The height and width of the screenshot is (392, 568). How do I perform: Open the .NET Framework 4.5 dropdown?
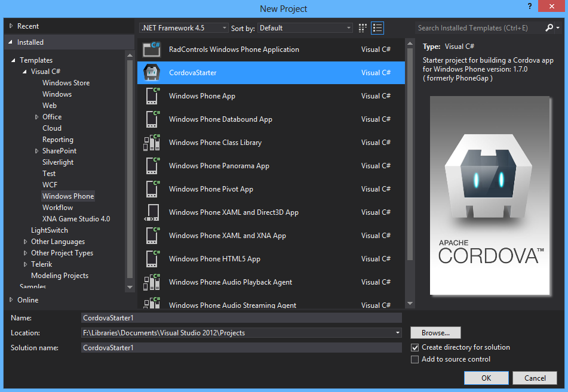pos(184,28)
